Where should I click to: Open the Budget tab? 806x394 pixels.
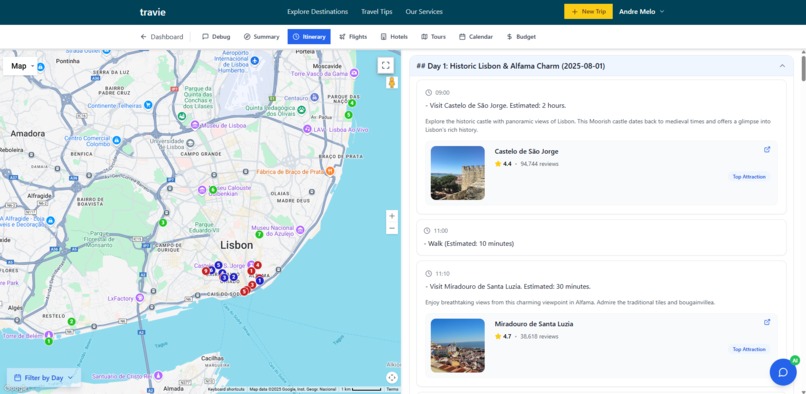pos(521,37)
